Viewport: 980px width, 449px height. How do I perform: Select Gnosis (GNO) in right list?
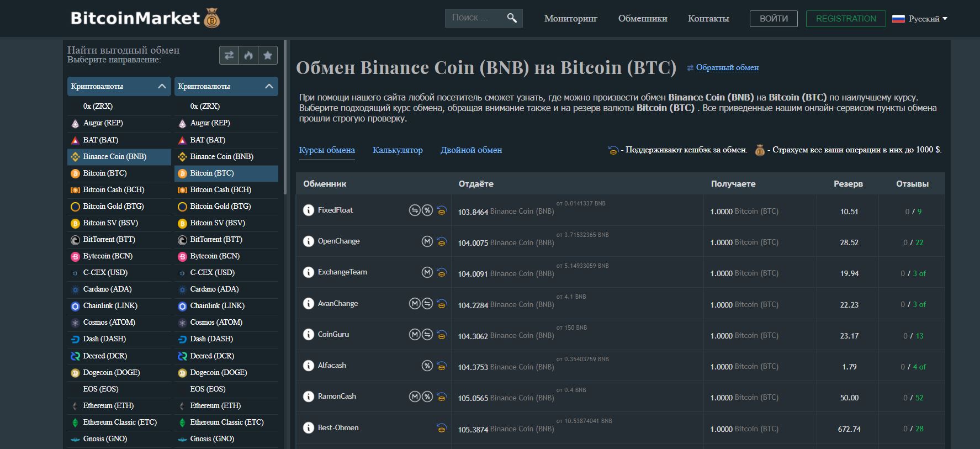click(x=226, y=439)
